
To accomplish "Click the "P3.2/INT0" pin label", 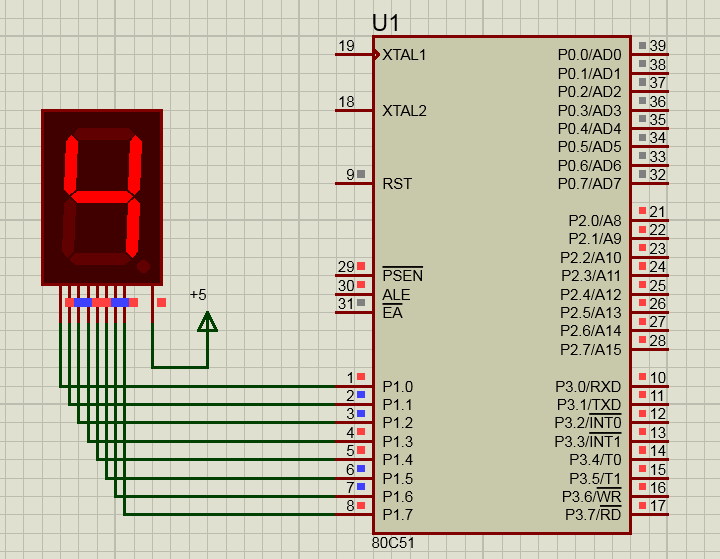I will 588,423.
